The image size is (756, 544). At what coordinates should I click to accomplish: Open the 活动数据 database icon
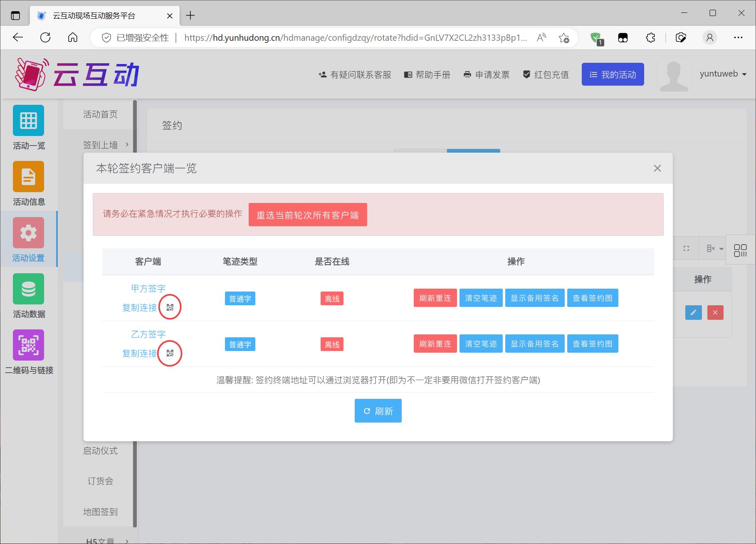click(x=28, y=289)
